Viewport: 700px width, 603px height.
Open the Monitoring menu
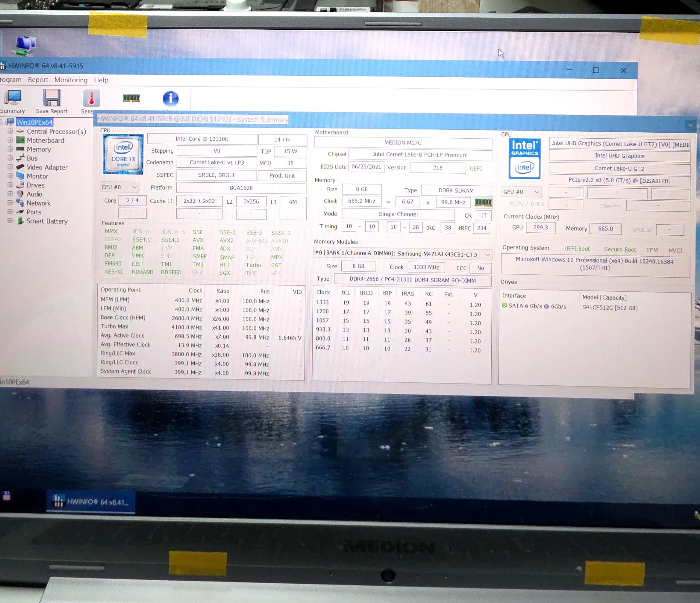tap(71, 80)
